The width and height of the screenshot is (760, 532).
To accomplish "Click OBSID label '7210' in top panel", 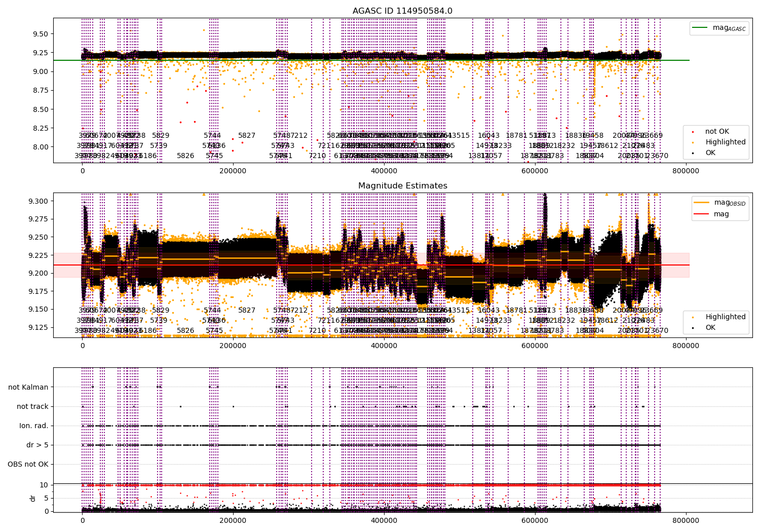I will click(x=317, y=156).
